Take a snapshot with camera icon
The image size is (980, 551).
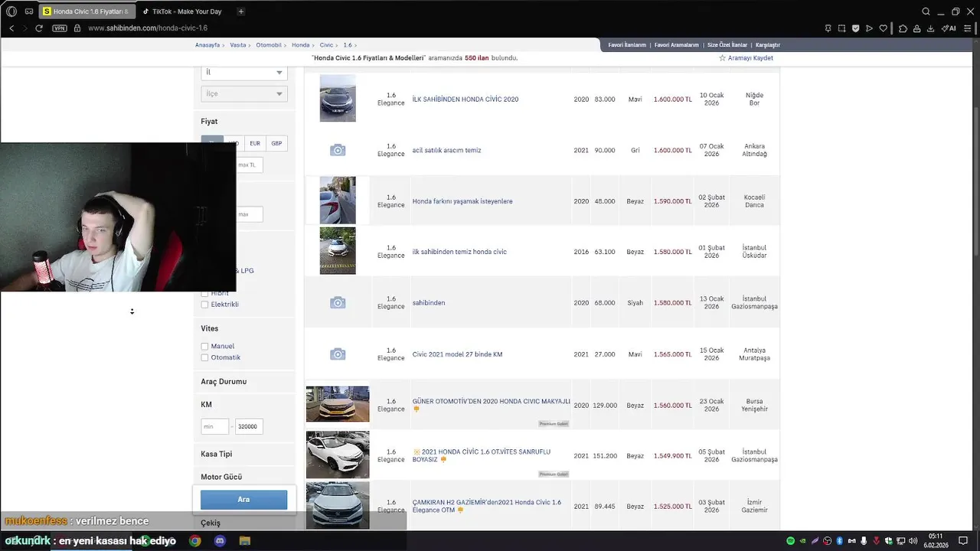point(841,28)
